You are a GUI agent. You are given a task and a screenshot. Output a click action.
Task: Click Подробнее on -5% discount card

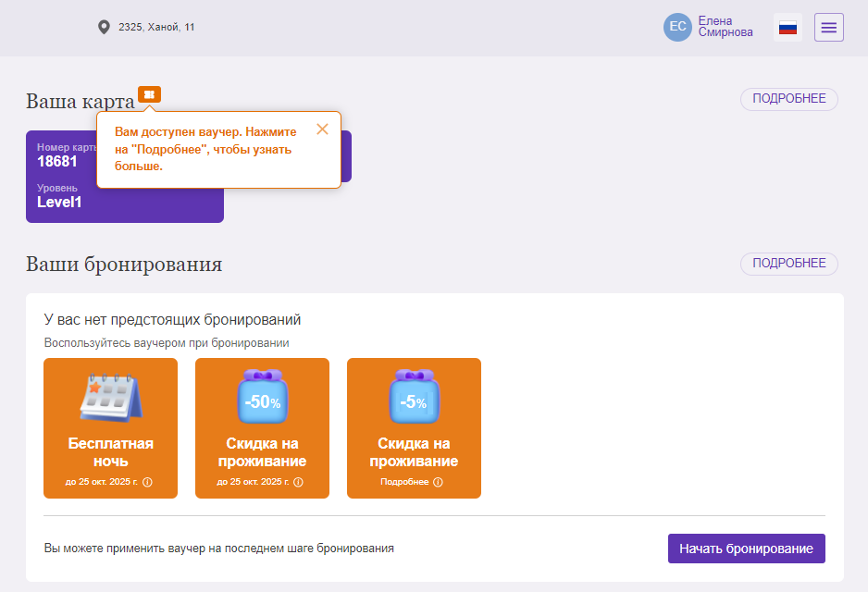point(404,482)
